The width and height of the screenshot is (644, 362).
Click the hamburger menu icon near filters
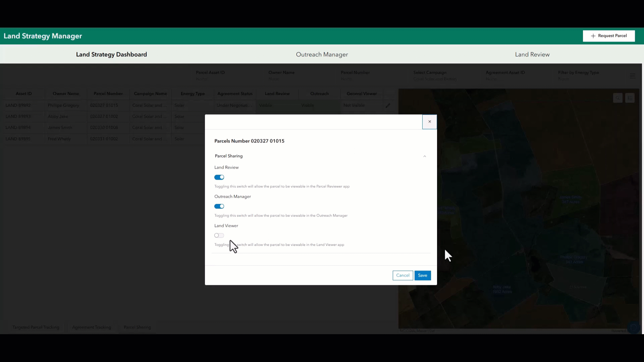coord(633,76)
